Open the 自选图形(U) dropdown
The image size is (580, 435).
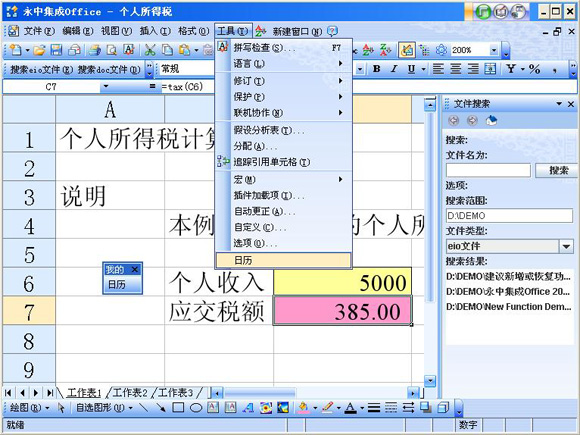[104, 408]
